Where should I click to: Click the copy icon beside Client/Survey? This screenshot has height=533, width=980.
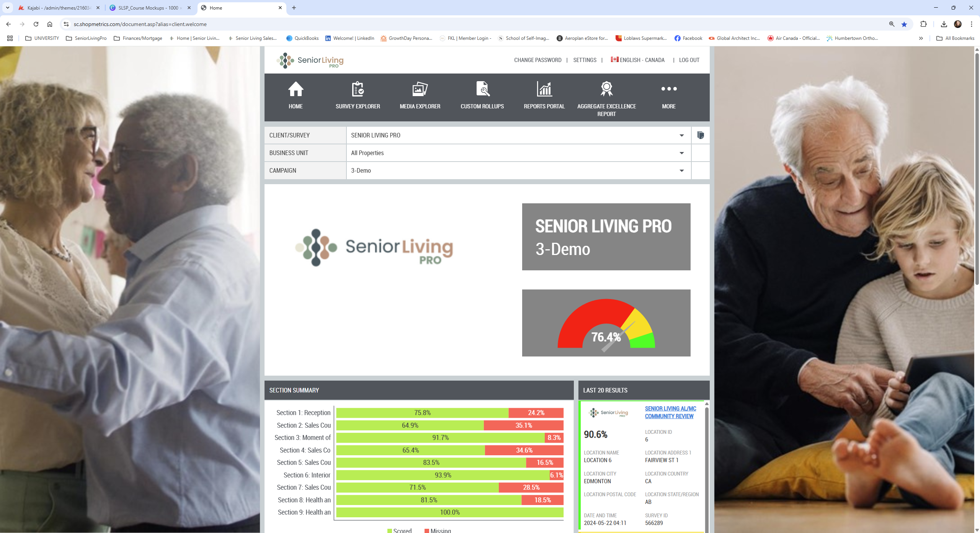[700, 135]
